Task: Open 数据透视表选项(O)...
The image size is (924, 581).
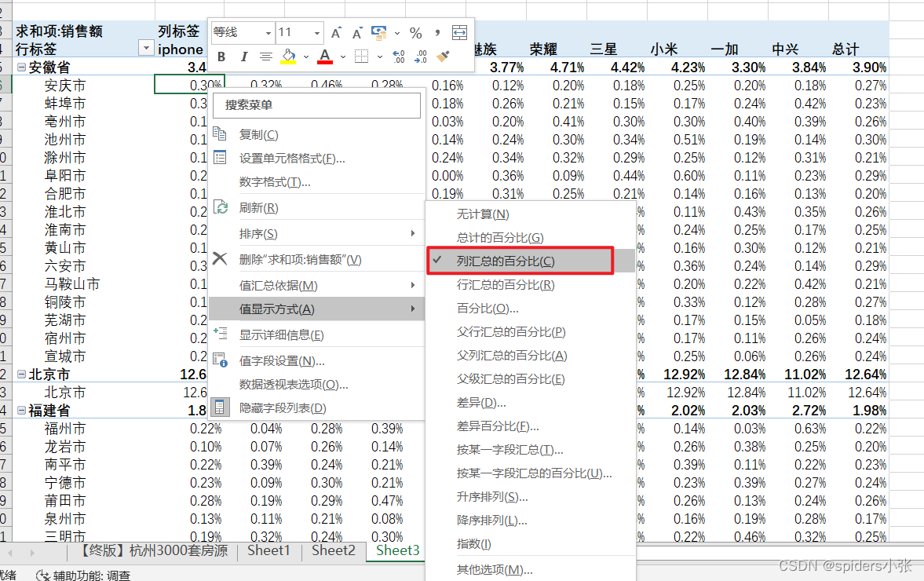Action: (294, 384)
